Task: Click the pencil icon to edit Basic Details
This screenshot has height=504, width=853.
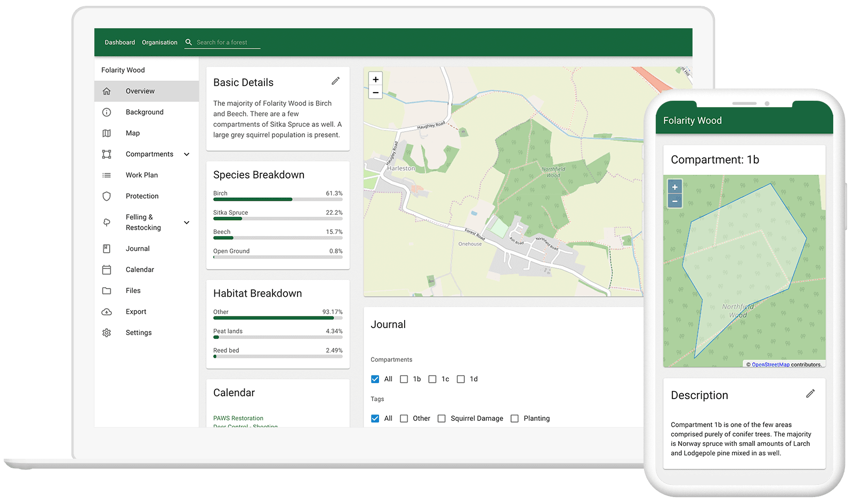Action: point(335,80)
